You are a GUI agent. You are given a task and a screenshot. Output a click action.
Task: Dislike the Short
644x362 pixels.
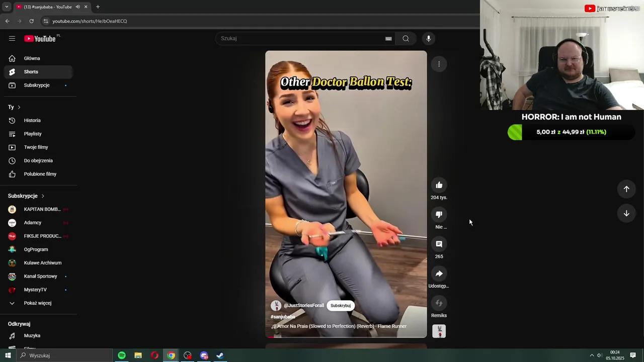[x=439, y=215]
